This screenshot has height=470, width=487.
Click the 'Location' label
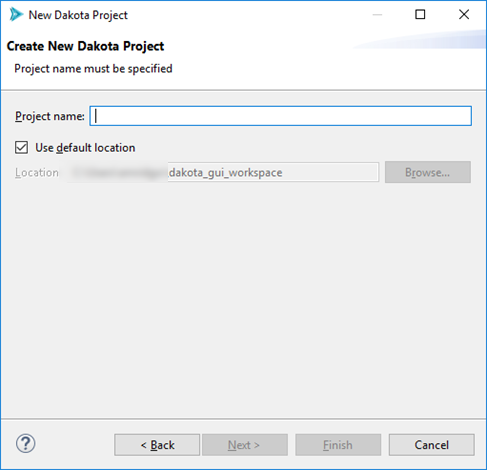coord(37,173)
